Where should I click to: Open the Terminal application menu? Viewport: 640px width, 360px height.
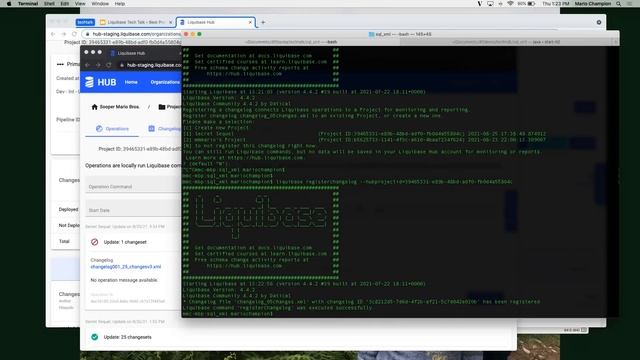click(x=28, y=4)
